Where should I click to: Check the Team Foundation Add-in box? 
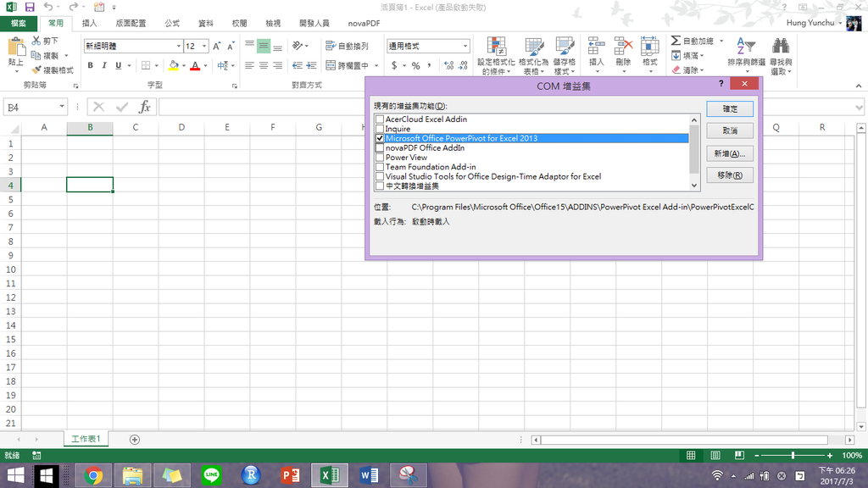380,167
